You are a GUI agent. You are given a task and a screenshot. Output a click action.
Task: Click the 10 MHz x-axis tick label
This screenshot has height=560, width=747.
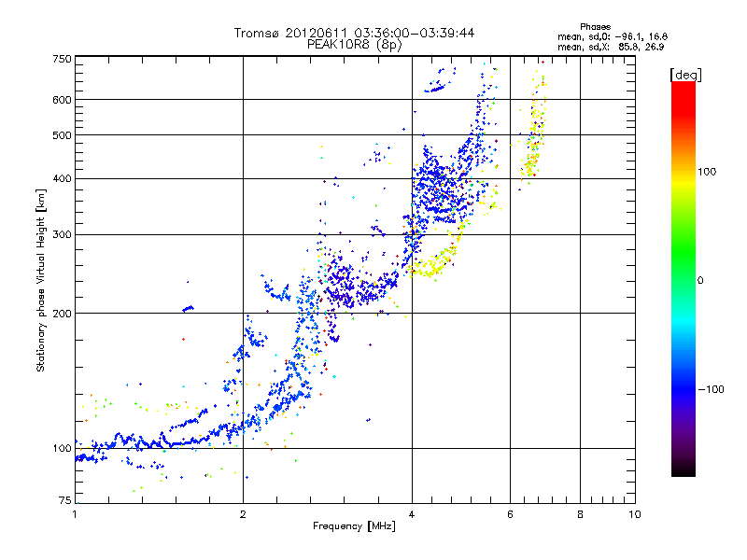[x=635, y=514]
